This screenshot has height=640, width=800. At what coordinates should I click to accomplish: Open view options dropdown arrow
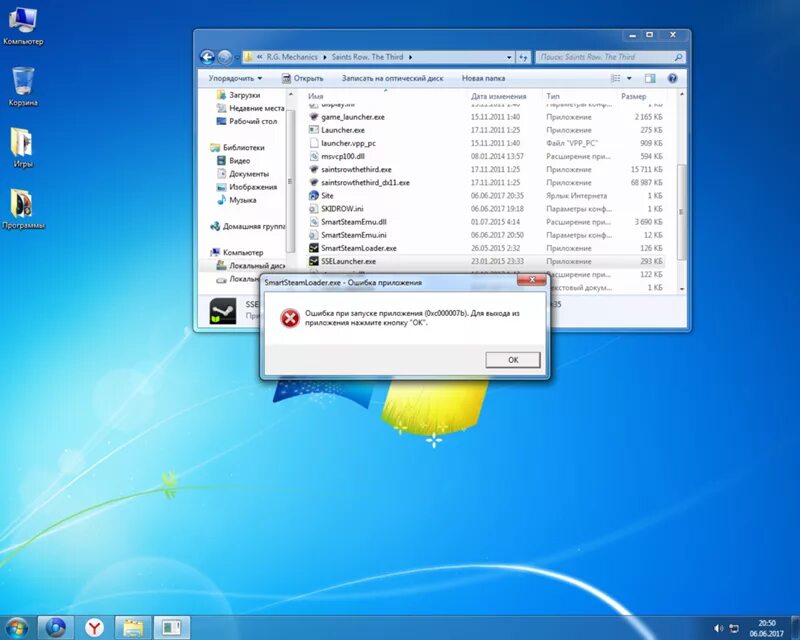[629, 78]
